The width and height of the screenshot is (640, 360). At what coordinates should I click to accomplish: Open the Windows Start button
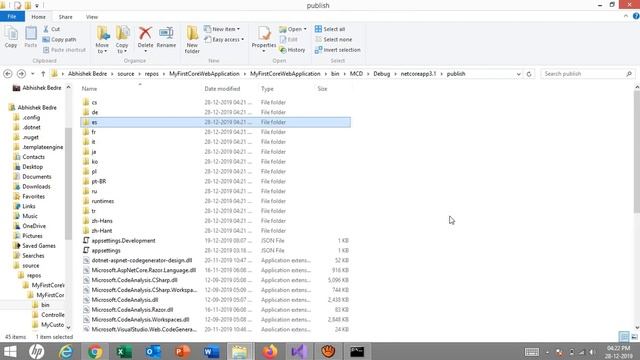tap(10, 351)
